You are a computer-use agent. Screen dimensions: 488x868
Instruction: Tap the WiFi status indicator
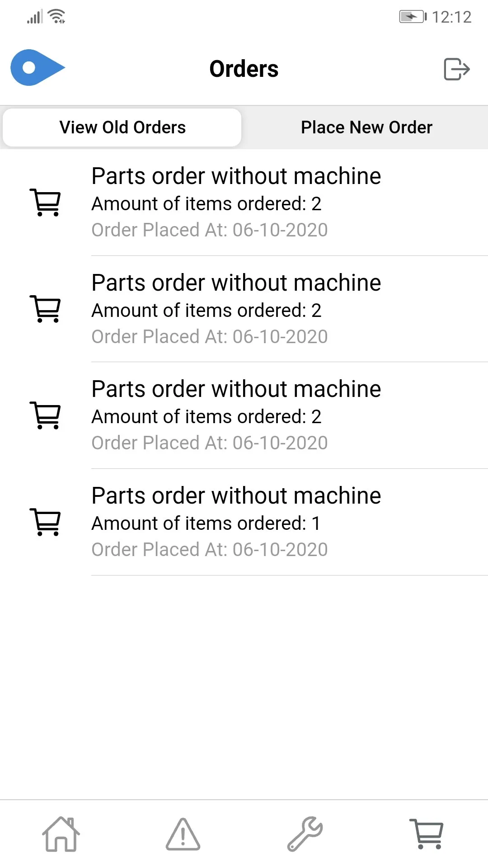click(57, 16)
